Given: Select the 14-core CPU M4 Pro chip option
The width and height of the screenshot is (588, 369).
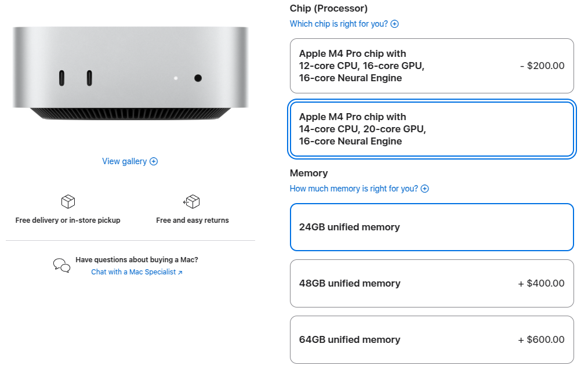Looking at the screenshot, I should [431, 129].
